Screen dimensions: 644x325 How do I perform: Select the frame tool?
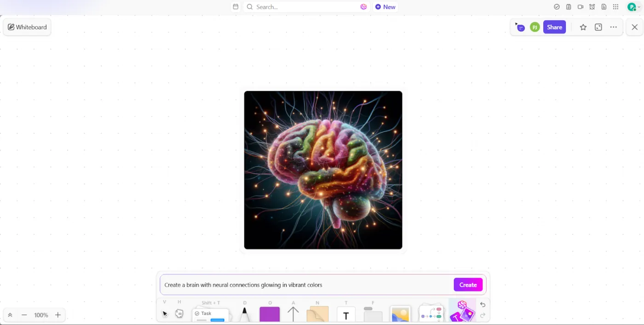373,314
